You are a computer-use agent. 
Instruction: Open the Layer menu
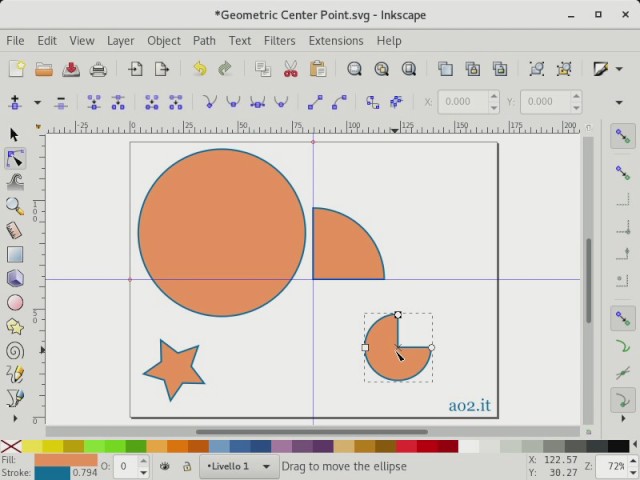pyautogui.click(x=120, y=41)
